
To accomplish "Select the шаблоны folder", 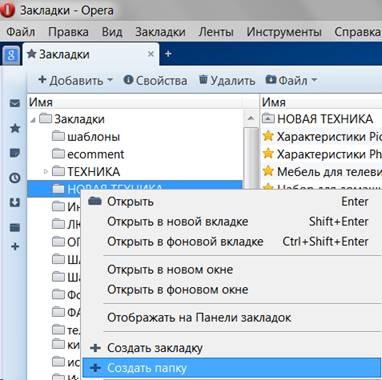I will coord(86,136).
